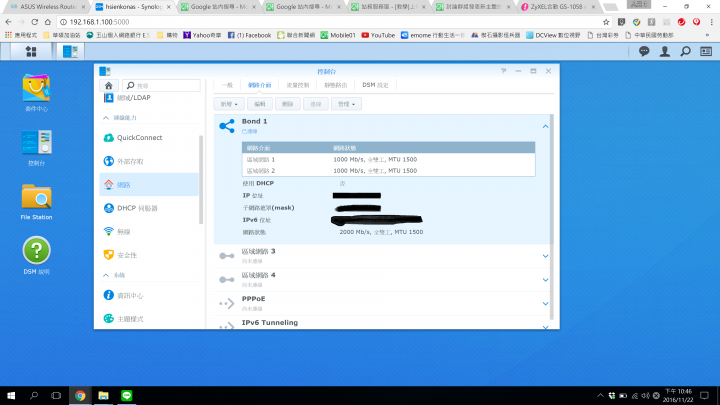Open the Facebook bookmark
The width and height of the screenshot is (720, 405).
249,35
